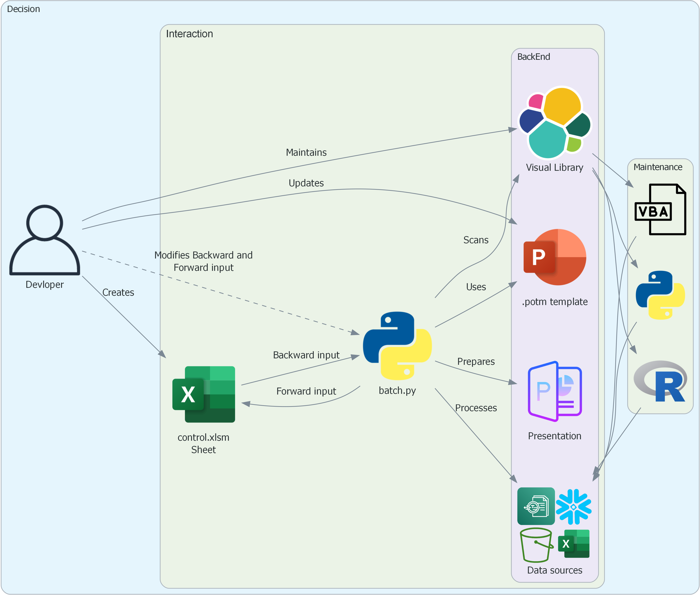
Task: Click the batch.py Python logo
Action: (397, 346)
